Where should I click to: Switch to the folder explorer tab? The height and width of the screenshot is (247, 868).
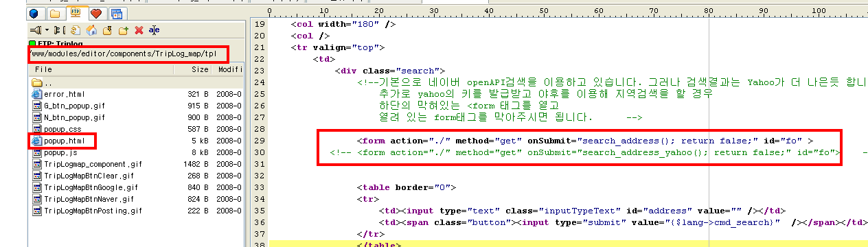(54, 13)
